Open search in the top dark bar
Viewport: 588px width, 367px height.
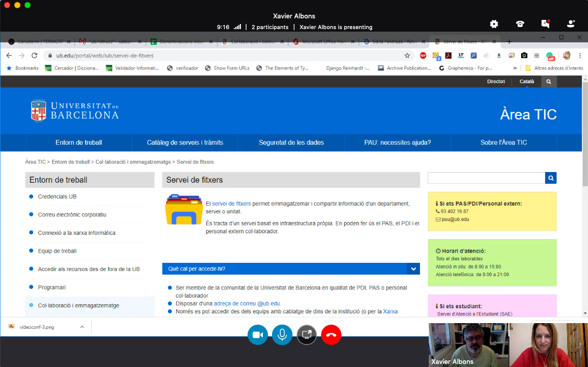(x=549, y=82)
